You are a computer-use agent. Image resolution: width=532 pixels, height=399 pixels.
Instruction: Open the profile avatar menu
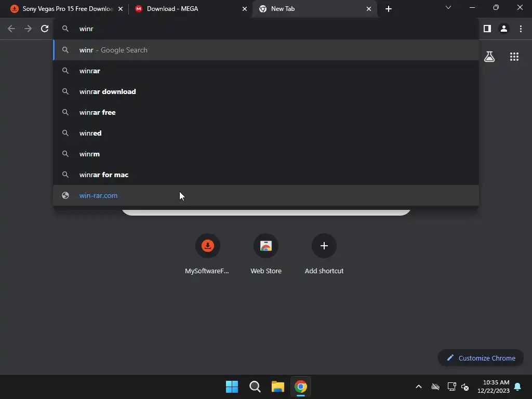(504, 29)
